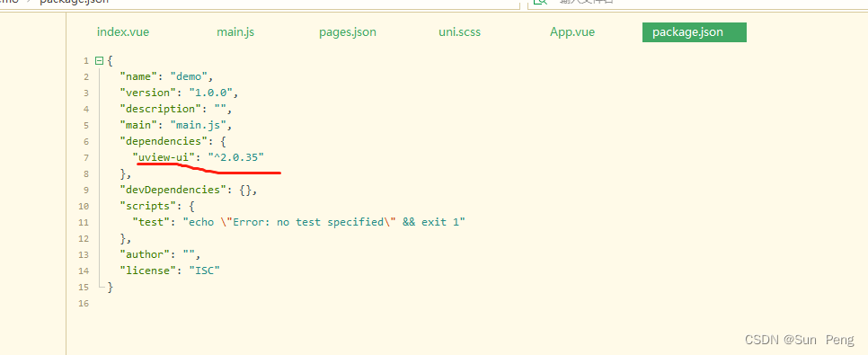Click the "scripts" key

[148, 206]
